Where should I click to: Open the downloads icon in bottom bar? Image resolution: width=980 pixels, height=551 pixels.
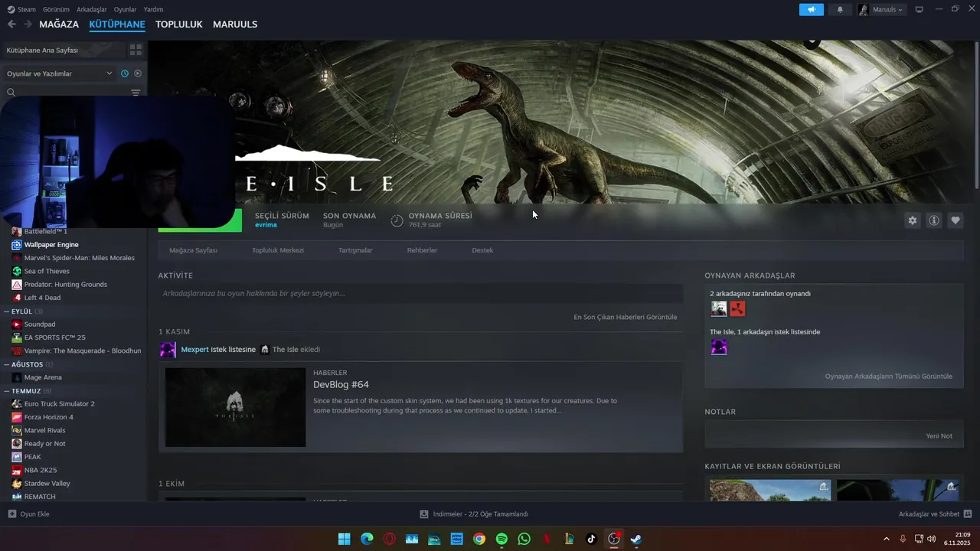coord(424,514)
